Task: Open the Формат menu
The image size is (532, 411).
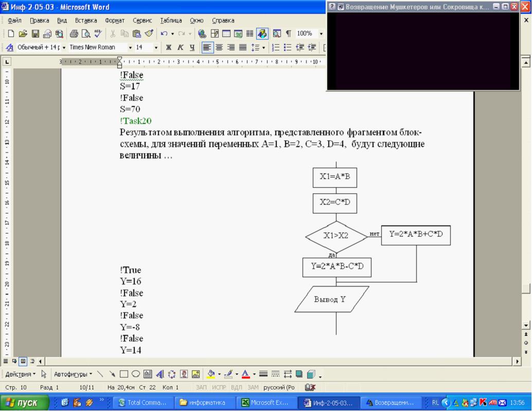Action: click(x=114, y=21)
